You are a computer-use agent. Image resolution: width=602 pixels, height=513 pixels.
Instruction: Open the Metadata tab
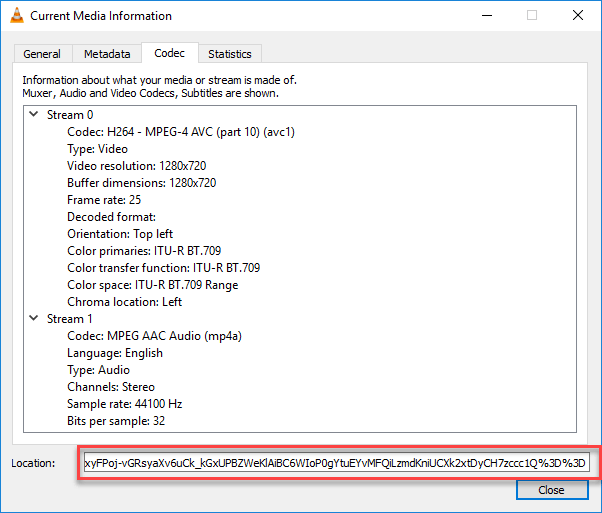107,54
